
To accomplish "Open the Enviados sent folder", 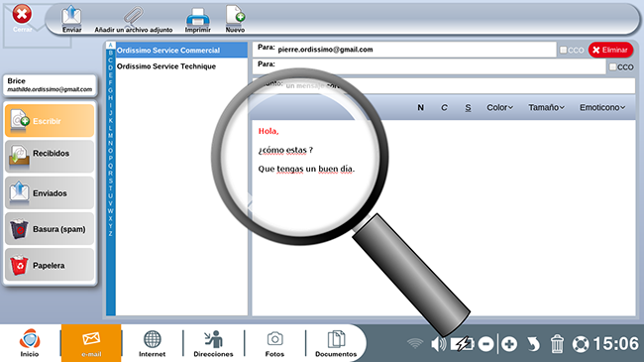I will [50, 192].
